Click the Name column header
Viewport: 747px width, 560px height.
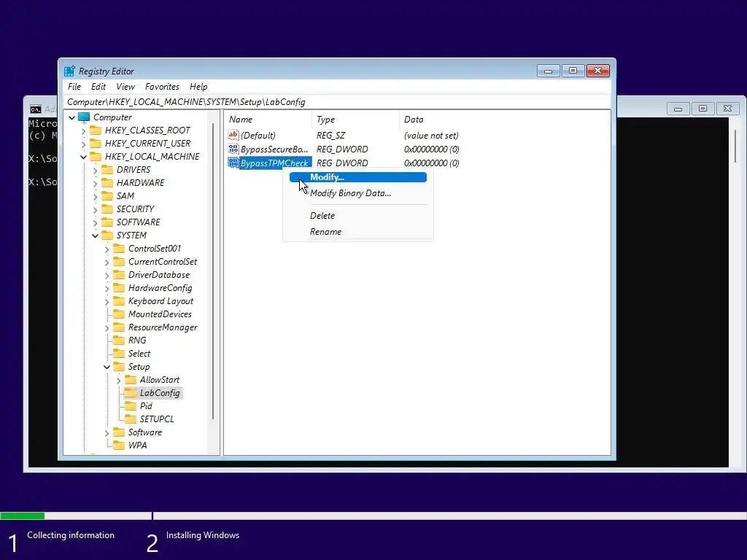pyautogui.click(x=268, y=120)
